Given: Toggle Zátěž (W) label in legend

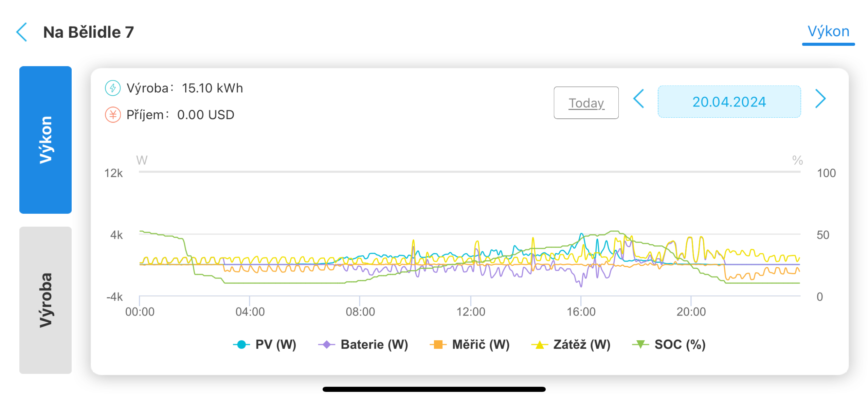Looking at the screenshot, I should [581, 344].
